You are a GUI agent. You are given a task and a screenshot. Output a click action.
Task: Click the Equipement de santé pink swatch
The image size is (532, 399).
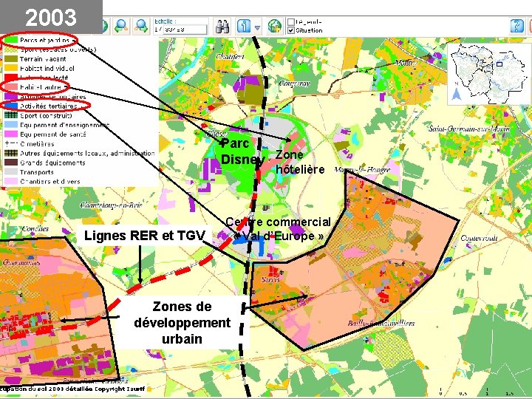coord(10,134)
